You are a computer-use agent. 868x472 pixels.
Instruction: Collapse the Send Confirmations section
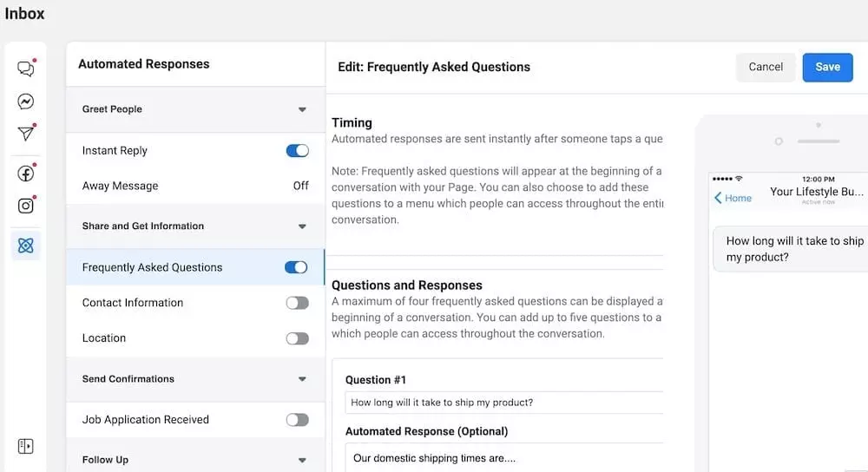click(x=302, y=379)
